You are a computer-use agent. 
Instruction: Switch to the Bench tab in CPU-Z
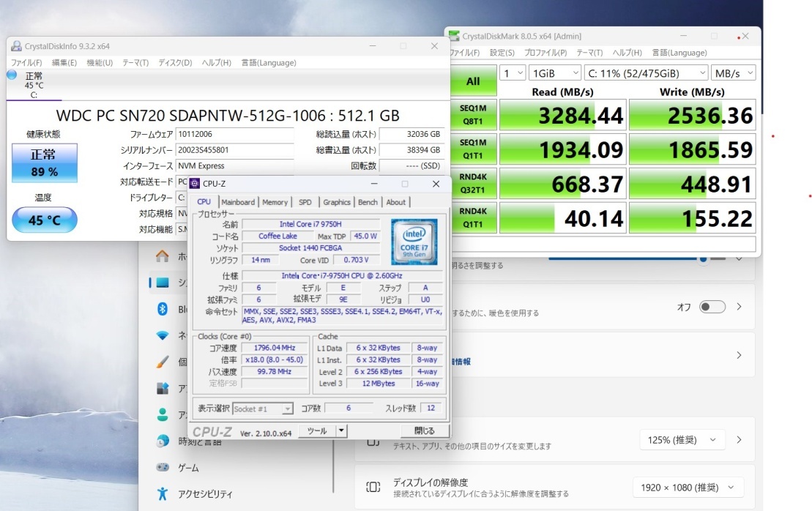pyautogui.click(x=368, y=202)
